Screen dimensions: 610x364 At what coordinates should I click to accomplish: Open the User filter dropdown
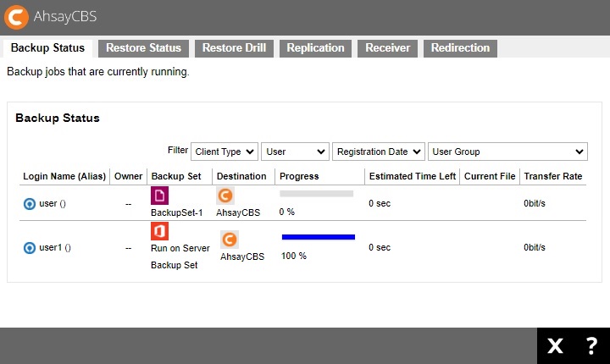pyautogui.click(x=295, y=152)
